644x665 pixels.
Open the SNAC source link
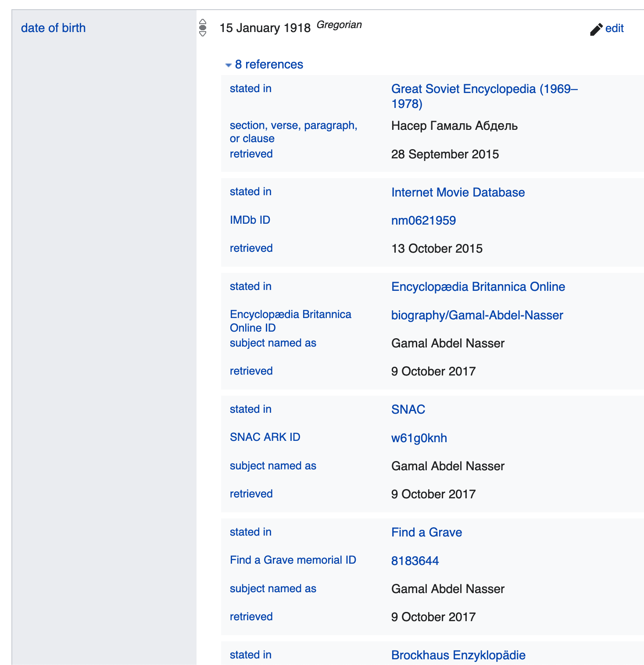pyautogui.click(x=408, y=409)
